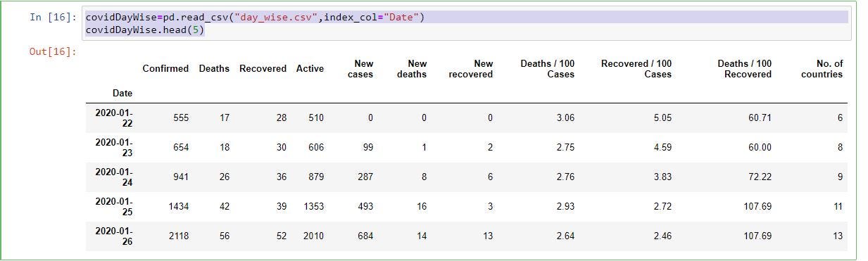This screenshot has width=868, height=261.
Task: Click New cases value 287
Action: [365, 177]
